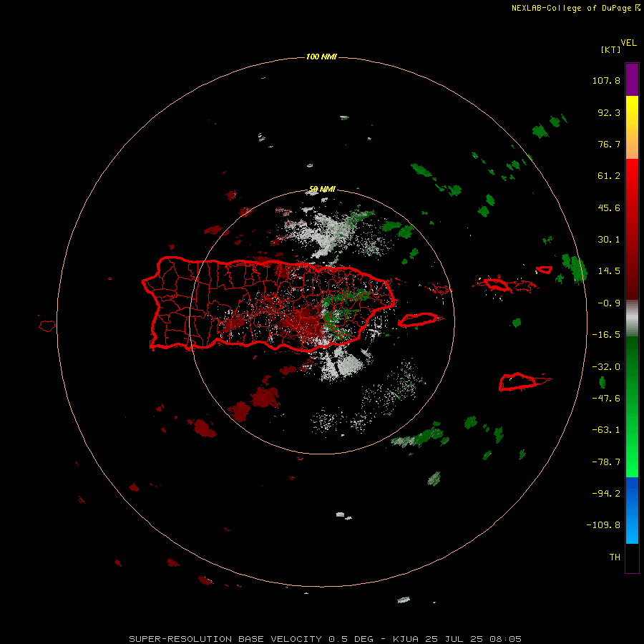The width and height of the screenshot is (644, 644).
Task: Select the 45.6 legend value
Action: (609, 208)
